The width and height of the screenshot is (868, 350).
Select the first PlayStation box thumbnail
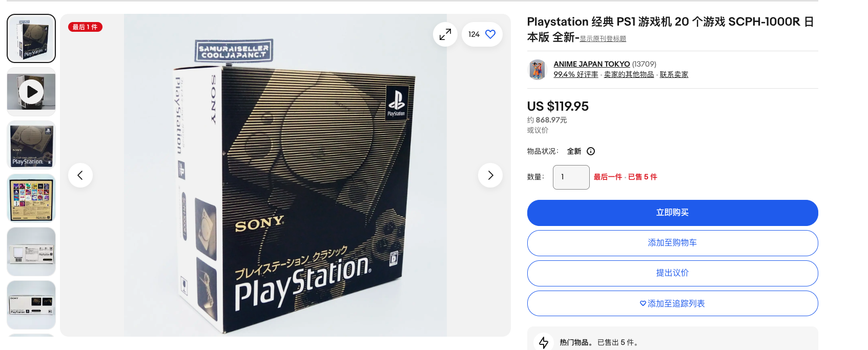pyautogui.click(x=31, y=38)
